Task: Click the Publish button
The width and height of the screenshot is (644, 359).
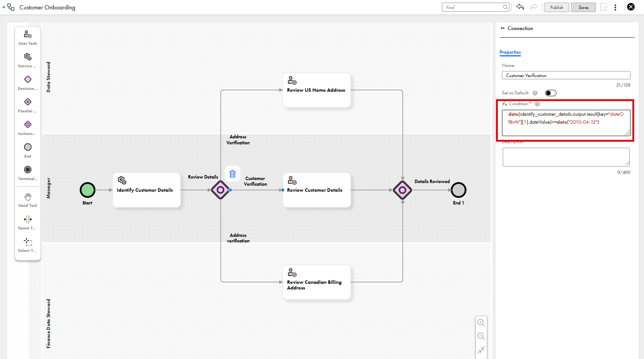Action: (x=556, y=7)
